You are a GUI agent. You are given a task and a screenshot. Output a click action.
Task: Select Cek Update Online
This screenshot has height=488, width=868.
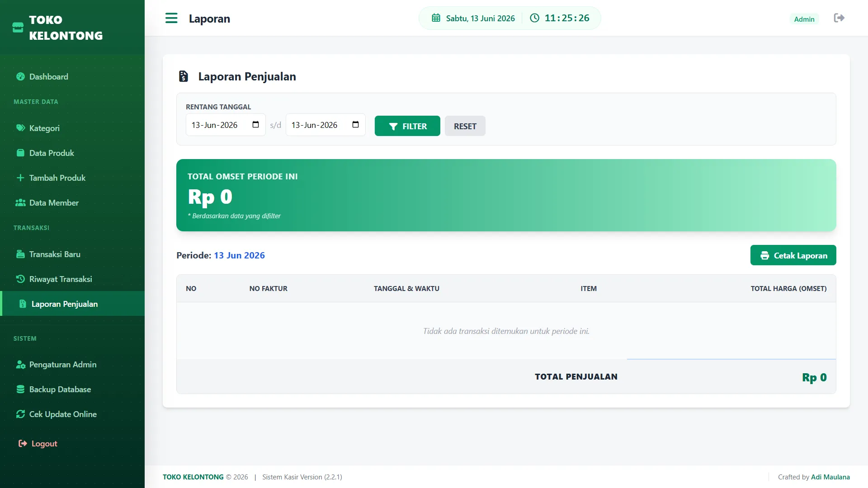tap(72, 414)
